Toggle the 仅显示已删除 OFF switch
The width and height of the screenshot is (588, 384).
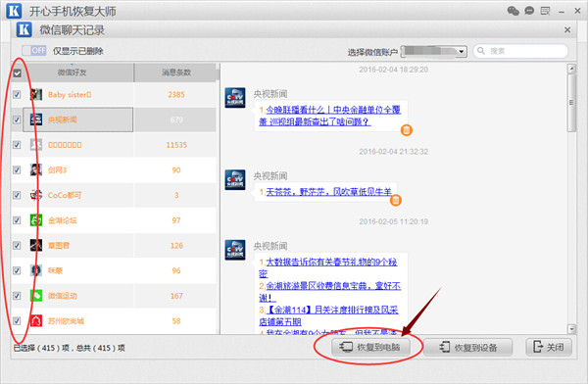pyautogui.click(x=33, y=51)
